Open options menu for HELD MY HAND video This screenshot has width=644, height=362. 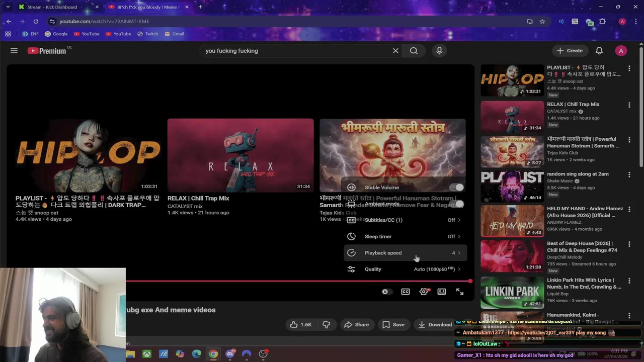pyautogui.click(x=629, y=210)
